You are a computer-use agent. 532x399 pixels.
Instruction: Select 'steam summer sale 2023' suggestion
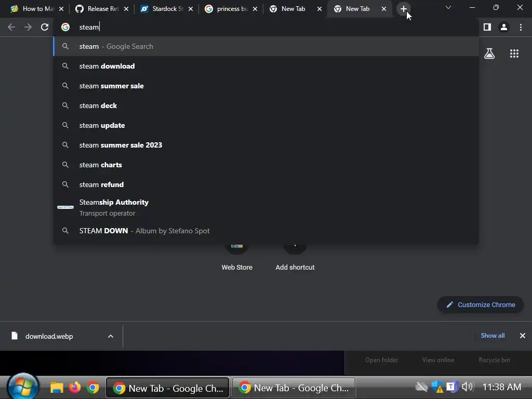point(266,145)
